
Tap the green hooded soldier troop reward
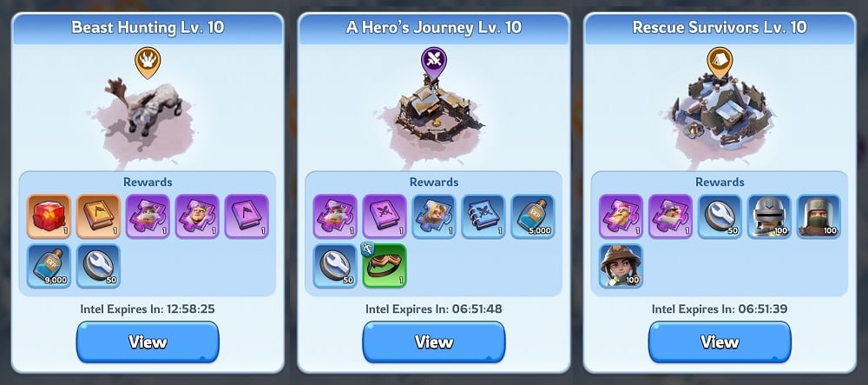[819, 216]
